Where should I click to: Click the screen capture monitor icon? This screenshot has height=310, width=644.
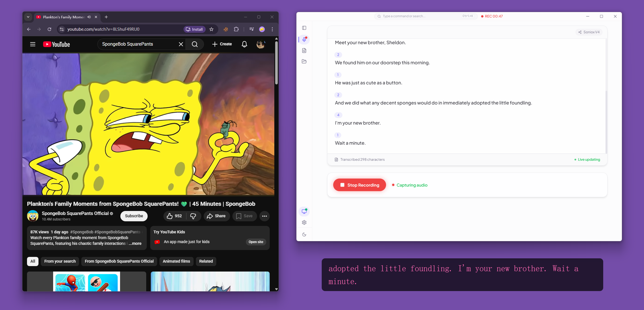pyautogui.click(x=304, y=212)
